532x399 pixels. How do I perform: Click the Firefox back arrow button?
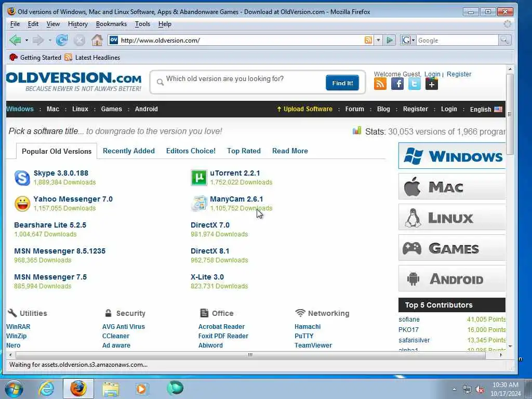coord(15,40)
